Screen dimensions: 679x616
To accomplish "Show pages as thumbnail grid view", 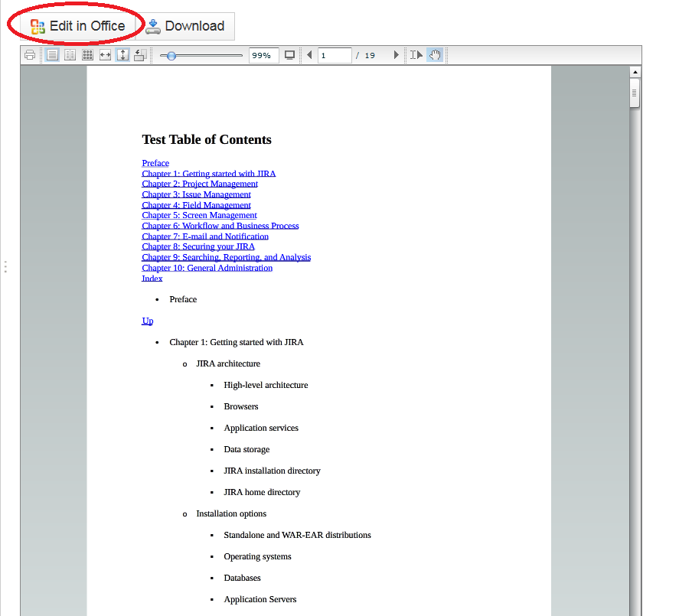I will pos(87,55).
